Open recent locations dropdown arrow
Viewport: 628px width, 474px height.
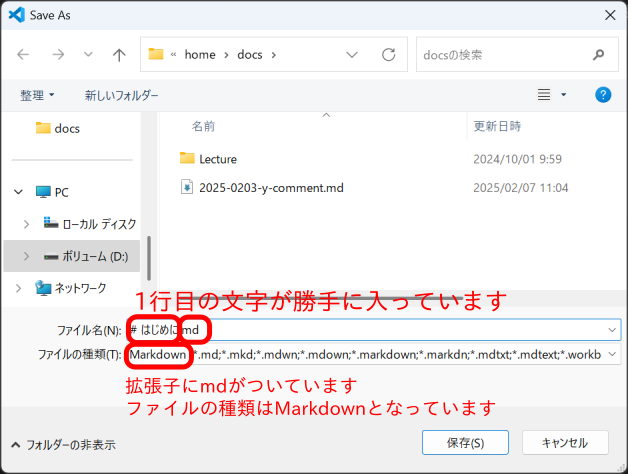[88, 55]
